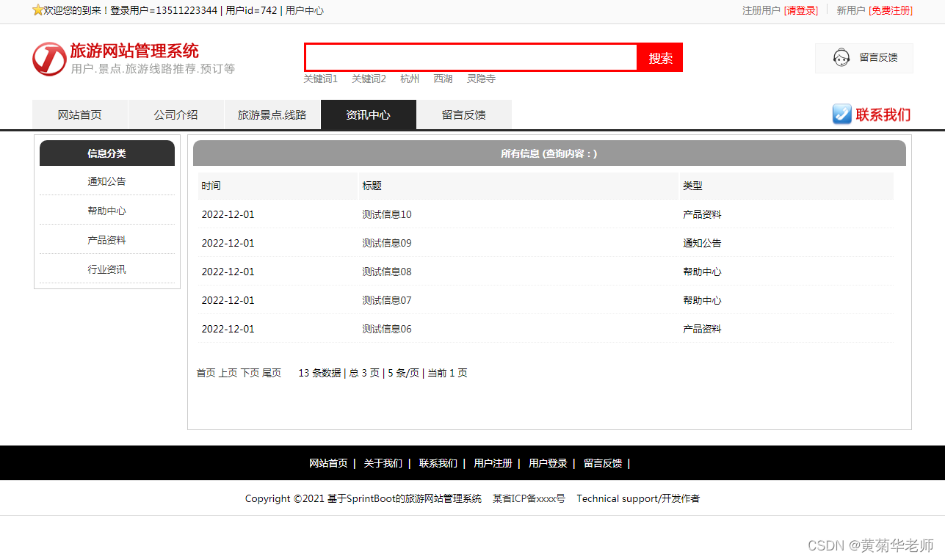Click the 某省ICP备xxxx号 footer text
The width and height of the screenshot is (945, 560).
click(529, 498)
